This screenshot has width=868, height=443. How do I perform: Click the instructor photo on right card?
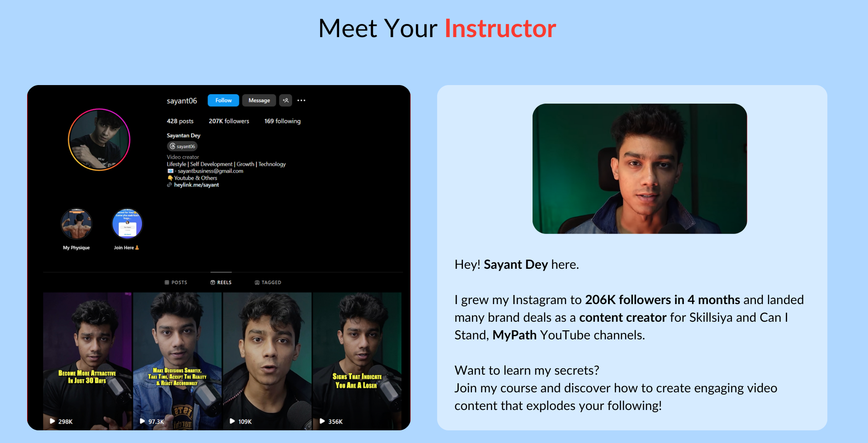[640, 169]
